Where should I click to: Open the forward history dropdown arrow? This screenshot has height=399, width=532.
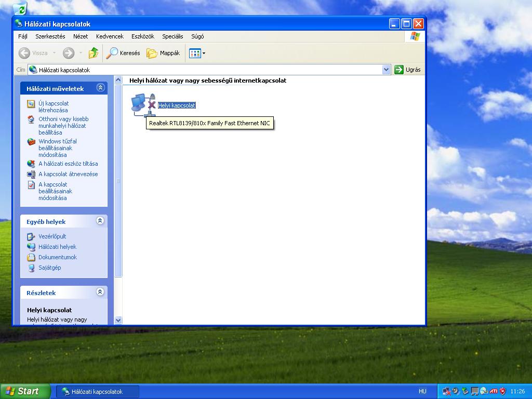81,53
